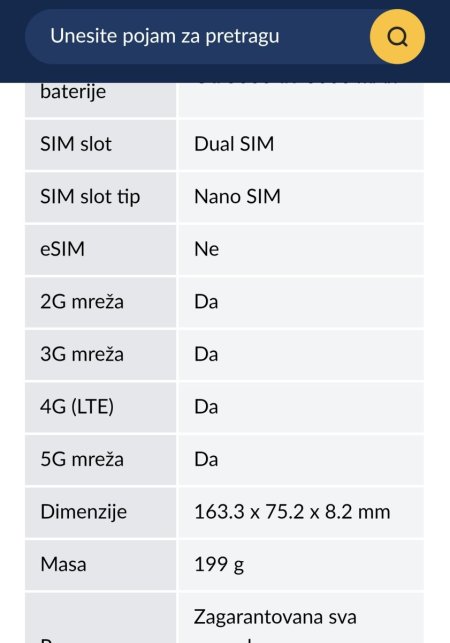Select the 'Masa' row label
The height and width of the screenshot is (643, 450).
[63, 564]
